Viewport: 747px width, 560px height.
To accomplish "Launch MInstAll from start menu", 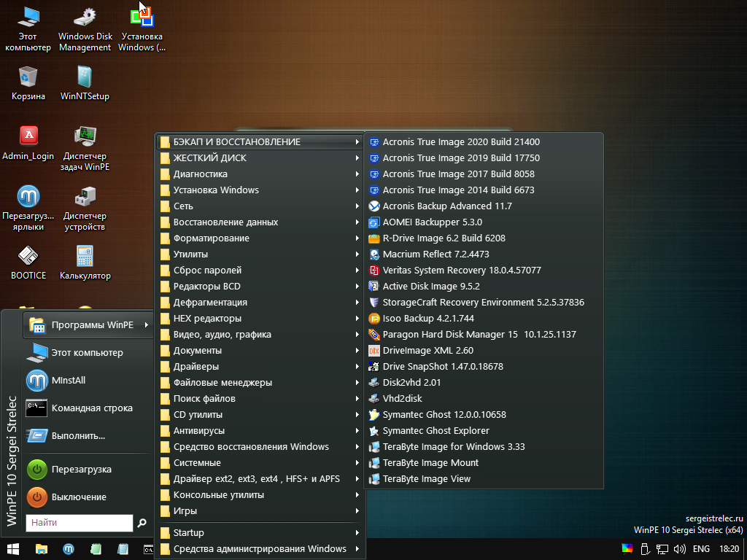I will pyautogui.click(x=88, y=381).
